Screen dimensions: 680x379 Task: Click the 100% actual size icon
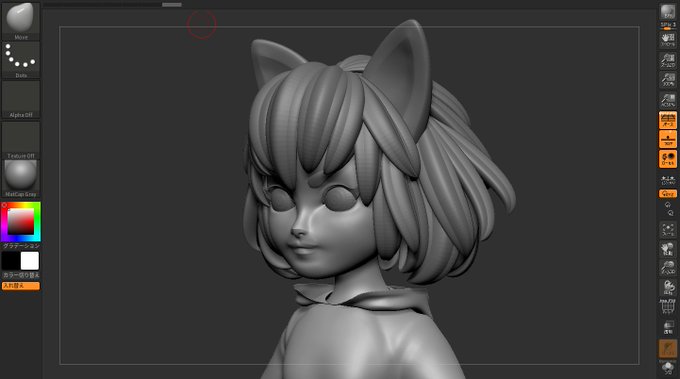668,80
